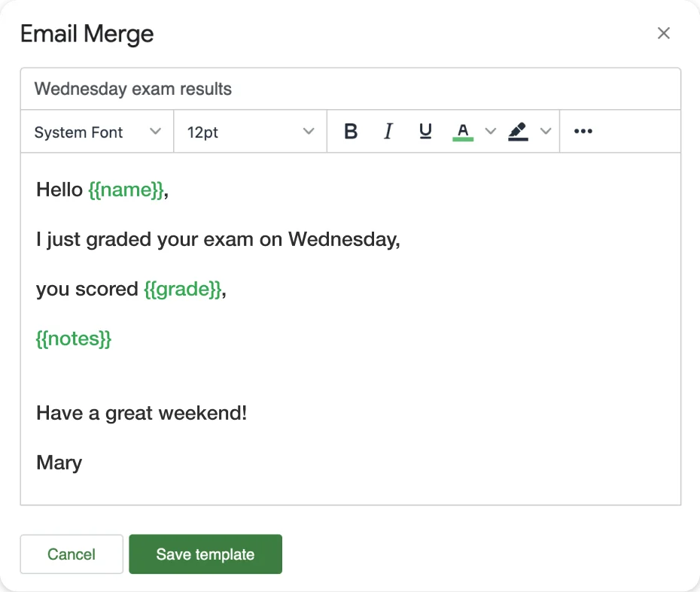Screen dimensions: 700x592
Task: Click the Email Merge dialog title
Action: pos(86,34)
